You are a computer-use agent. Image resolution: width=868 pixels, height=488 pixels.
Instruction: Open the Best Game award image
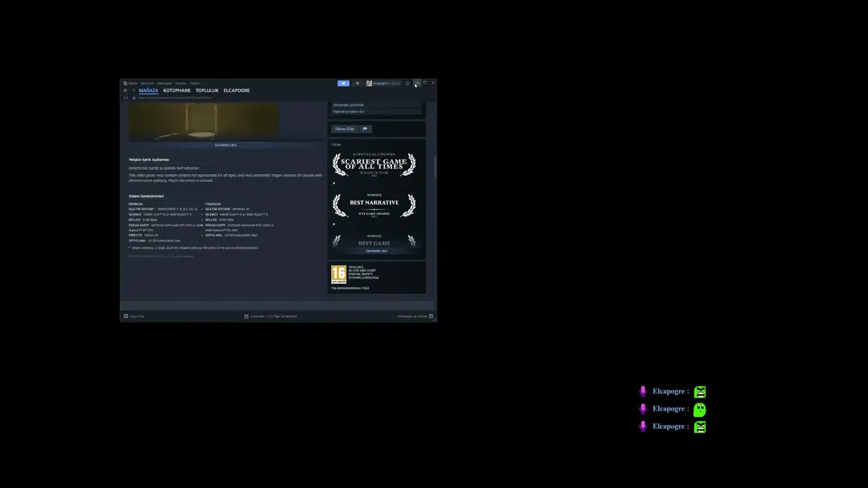(374, 241)
